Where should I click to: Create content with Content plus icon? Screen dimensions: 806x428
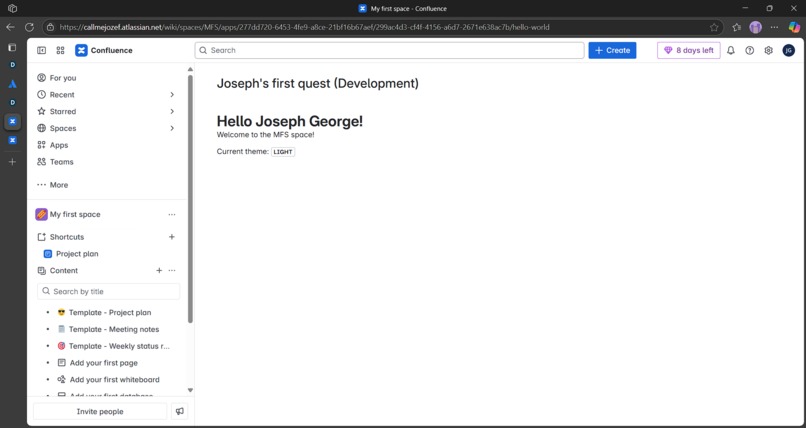[x=159, y=271]
